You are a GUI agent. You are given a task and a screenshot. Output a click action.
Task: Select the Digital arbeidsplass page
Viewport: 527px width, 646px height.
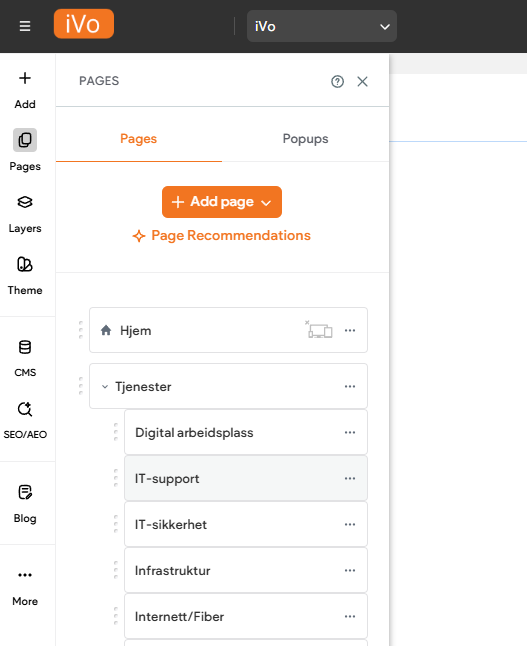click(246, 433)
